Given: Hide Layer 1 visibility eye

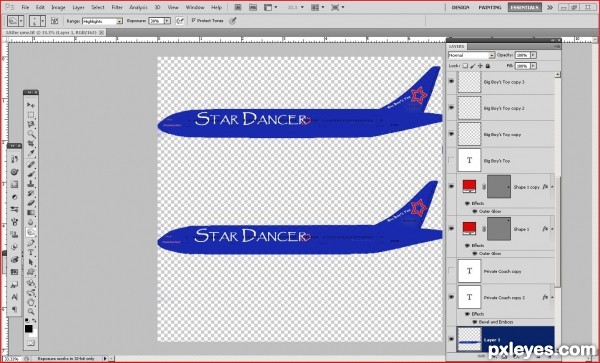Looking at the screenshot, I should [x=452, y=339].
